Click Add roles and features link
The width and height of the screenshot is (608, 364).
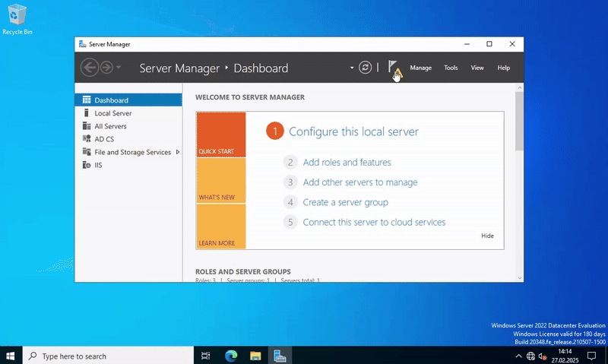pyautogui.click(x=347, y=162)
